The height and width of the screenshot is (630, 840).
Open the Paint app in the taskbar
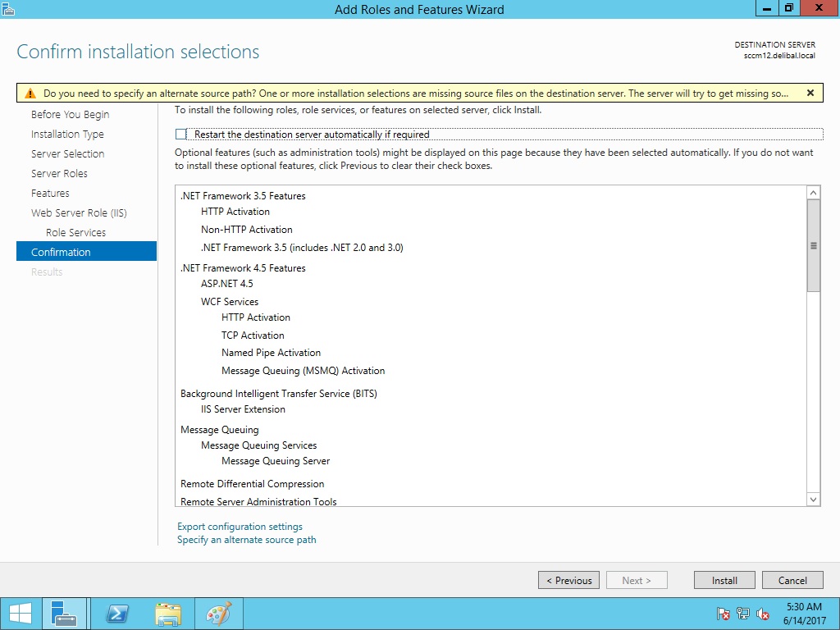pyautogui.click(x=218, y=614)
